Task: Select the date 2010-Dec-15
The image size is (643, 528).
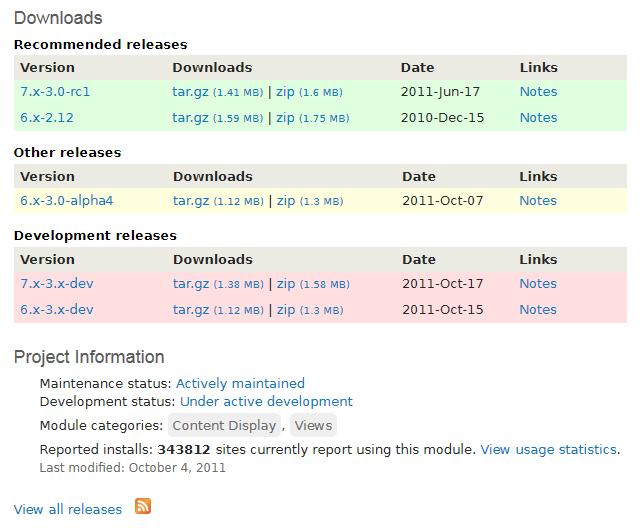Action: pos(442,118)
